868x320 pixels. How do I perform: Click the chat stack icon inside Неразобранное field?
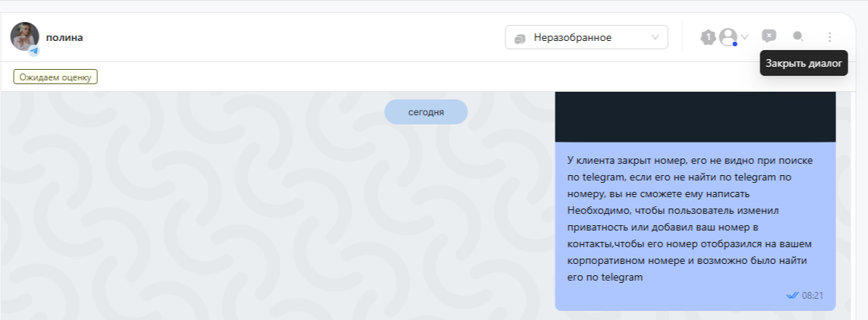[520, 38]
